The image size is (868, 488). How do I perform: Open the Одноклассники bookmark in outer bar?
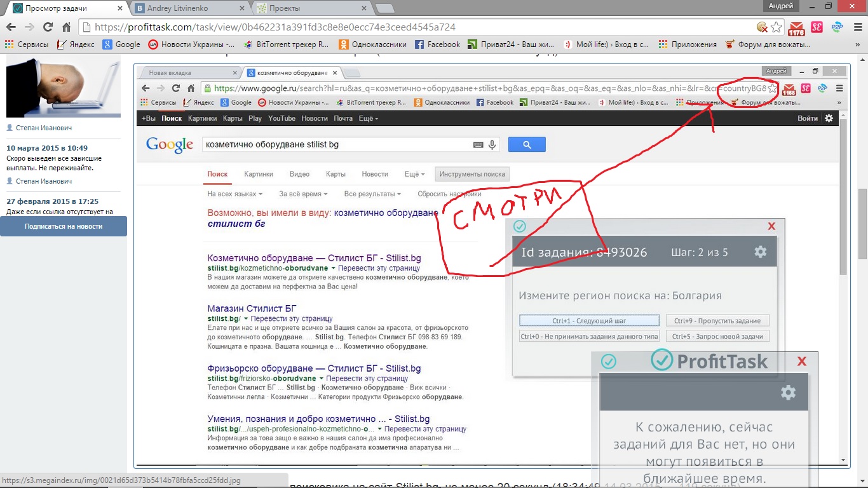pyautogui.click(x=372, y=44)
